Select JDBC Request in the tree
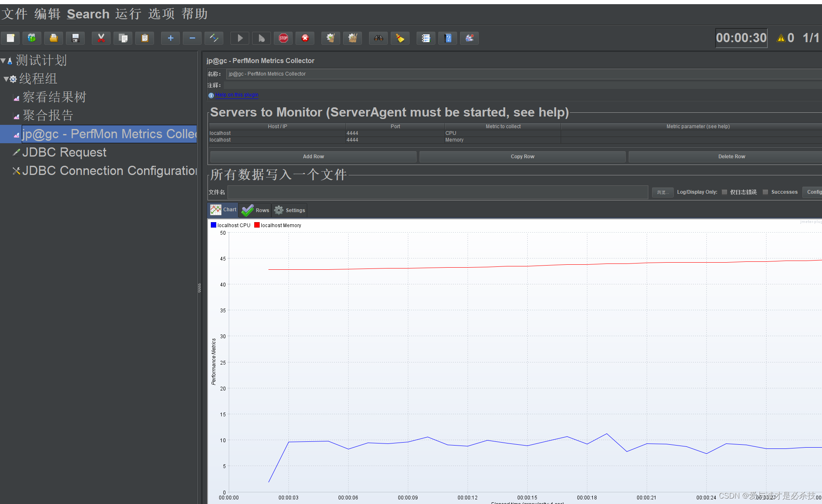The width and height of the screenshot is (822, 504). pyautogui.click(x=64, y=152)
